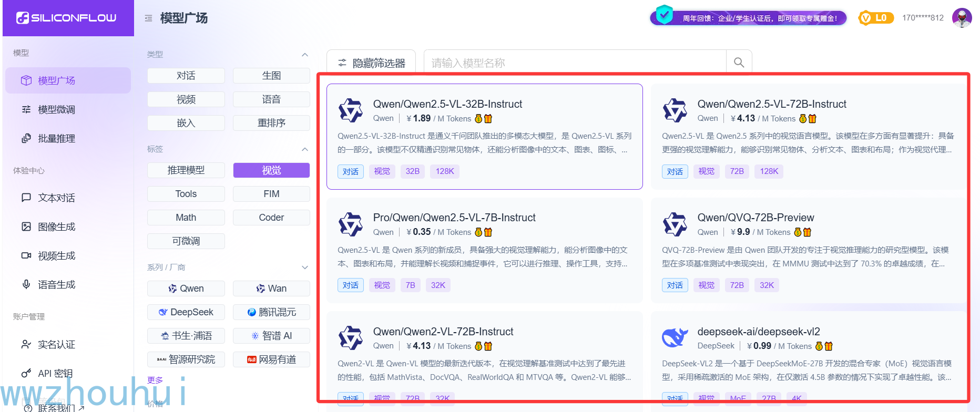Open the deepseek-ai/deepseek-vl2 title

point(759,332)
